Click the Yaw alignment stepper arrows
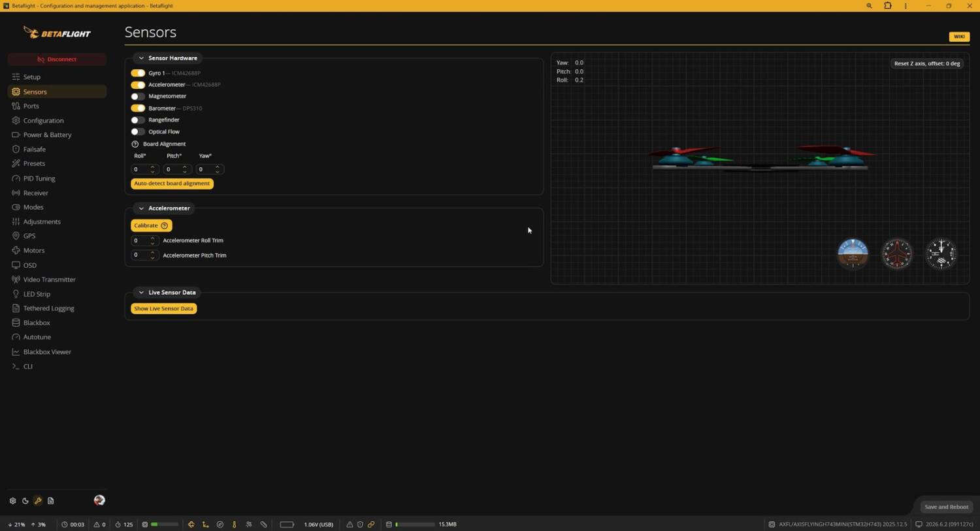This screenshot has height=531, width=980. coord(218,169)
